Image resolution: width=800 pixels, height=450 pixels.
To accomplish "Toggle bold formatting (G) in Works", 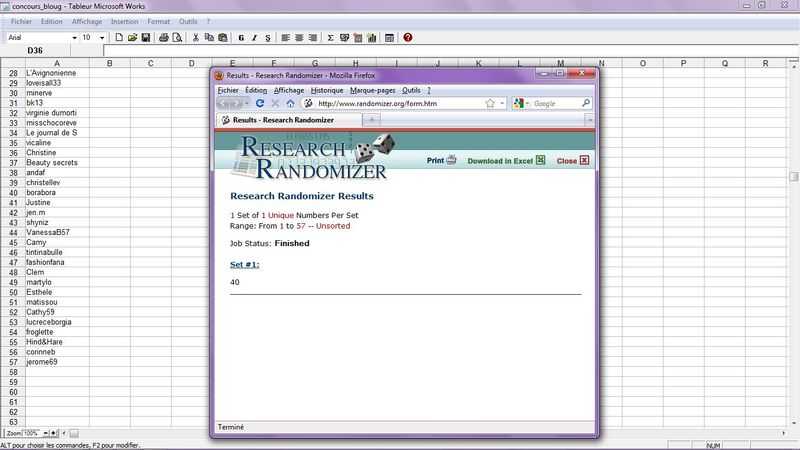I will [241, 38].
